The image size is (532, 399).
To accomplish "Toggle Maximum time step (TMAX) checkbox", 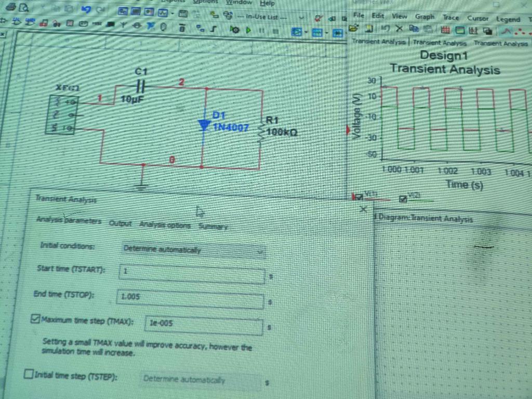I will point(35,318).
